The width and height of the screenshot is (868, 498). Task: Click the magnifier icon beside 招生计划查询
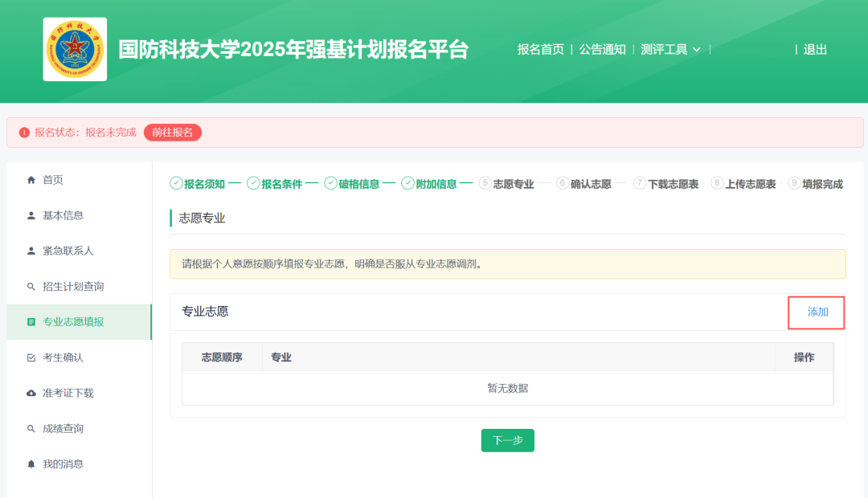[31, 287]
